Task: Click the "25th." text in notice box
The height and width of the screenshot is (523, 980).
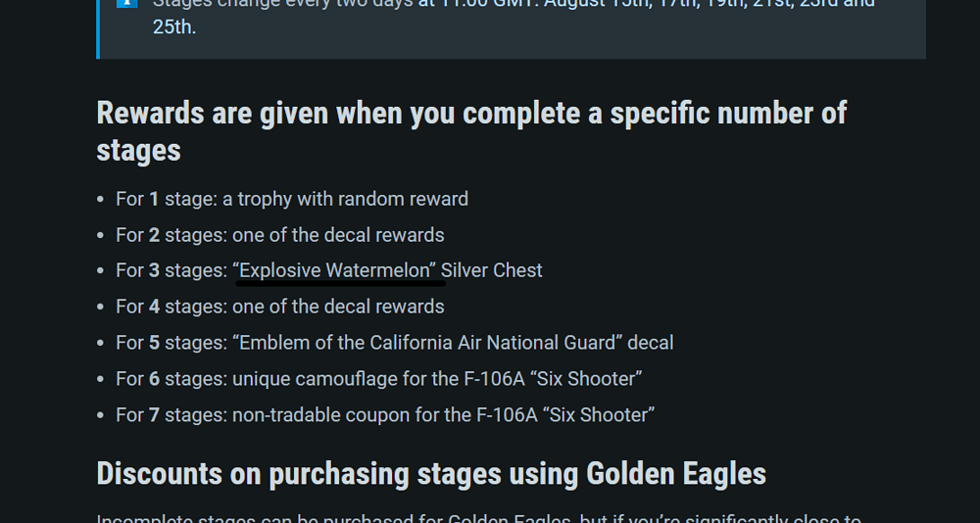Action: (174, 27)
